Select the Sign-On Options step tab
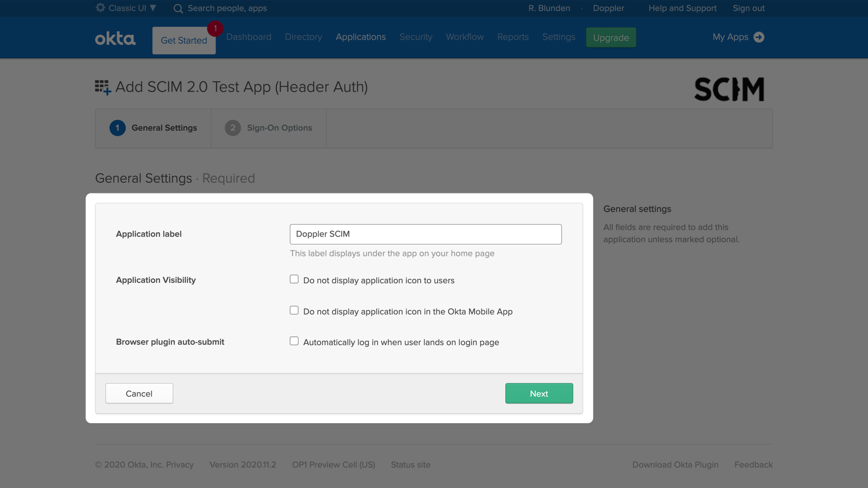The image size is (868, 488). [268, 128]
